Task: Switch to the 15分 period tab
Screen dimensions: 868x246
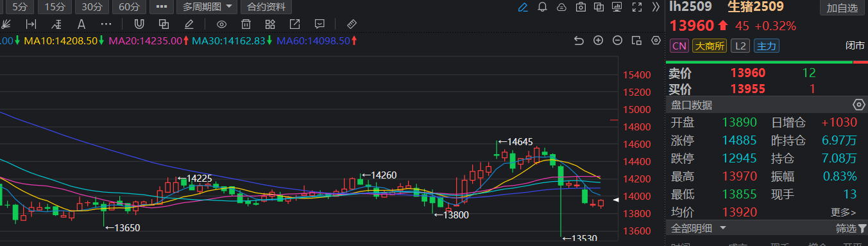Action: click(55, 7)
